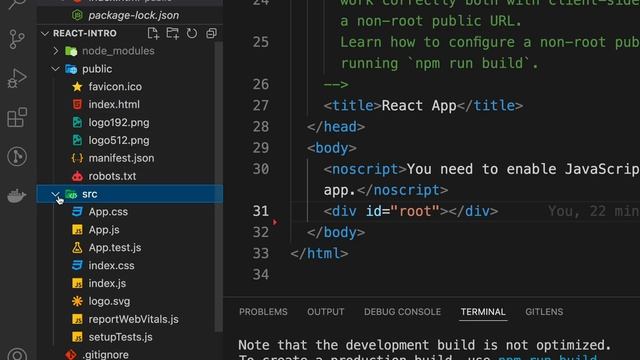Open package-lock.json file
The height and width of the screenshot is (360, 640).
(133, 16)
